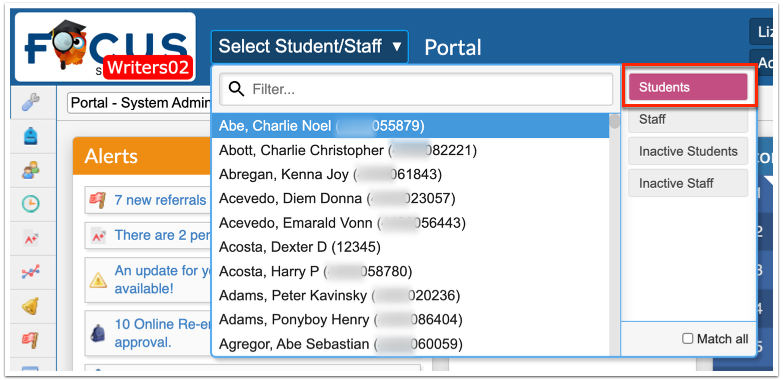Open the users menu icon in sidebar
Viewport: 783px width, 380px height.
pyautogui.click(x=31, y=170)
